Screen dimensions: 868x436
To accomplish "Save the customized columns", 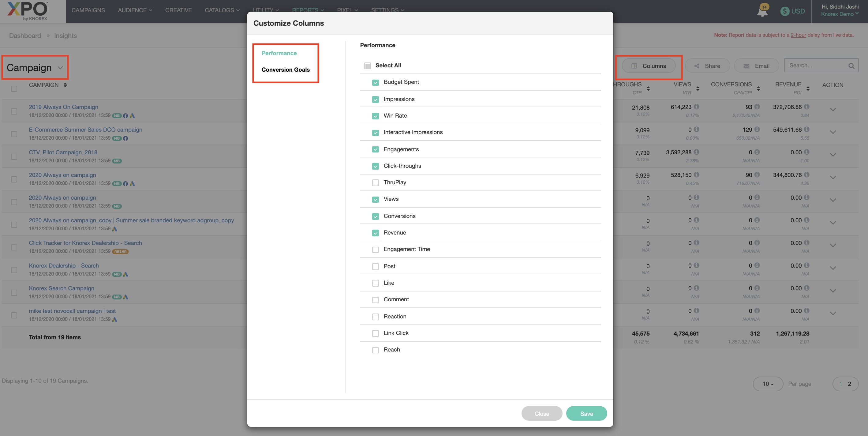I will pyautogui.click(x=586, y=413).
